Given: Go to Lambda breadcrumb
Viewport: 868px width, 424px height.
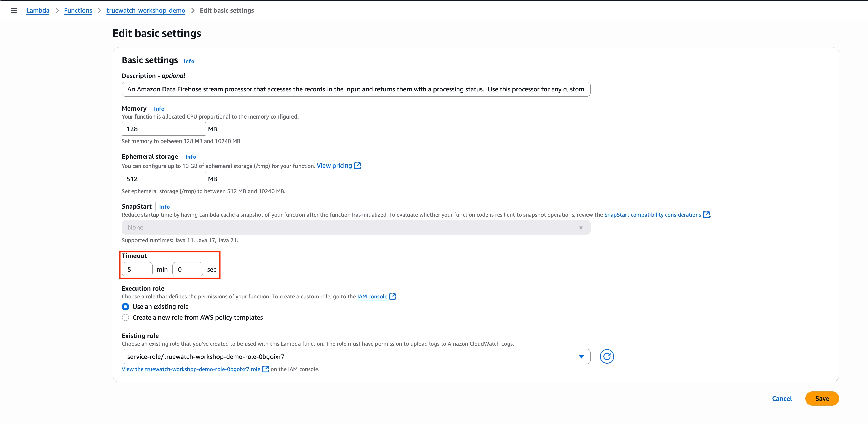Looking at the screenshot, I should [x=38, y=10].
